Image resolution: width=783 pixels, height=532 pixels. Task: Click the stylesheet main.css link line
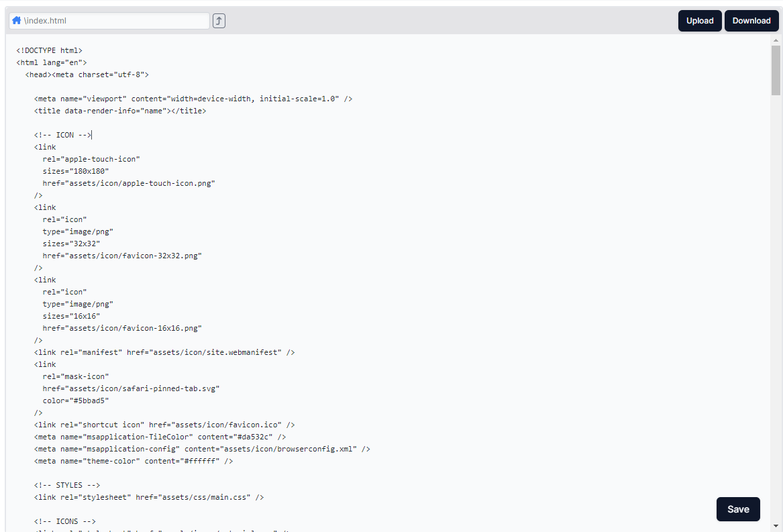(x=149, y=498)
